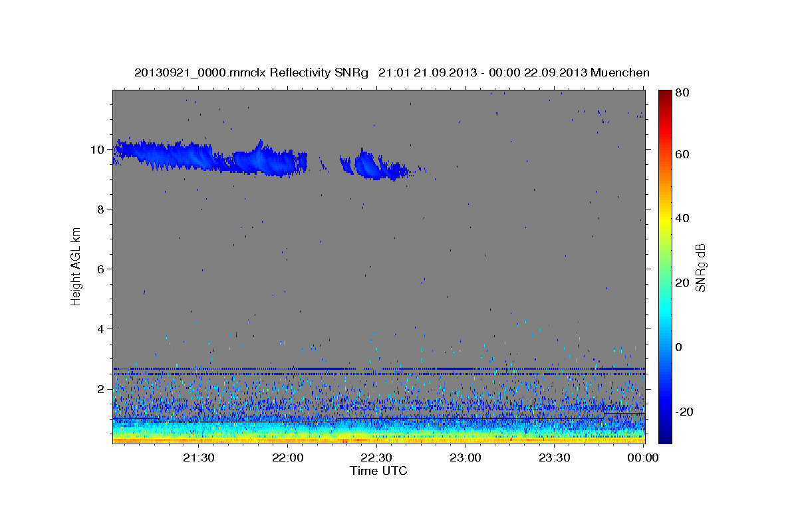
Task: Click the 'SNRg dB' colorbar label
Action: coord(700,267)
